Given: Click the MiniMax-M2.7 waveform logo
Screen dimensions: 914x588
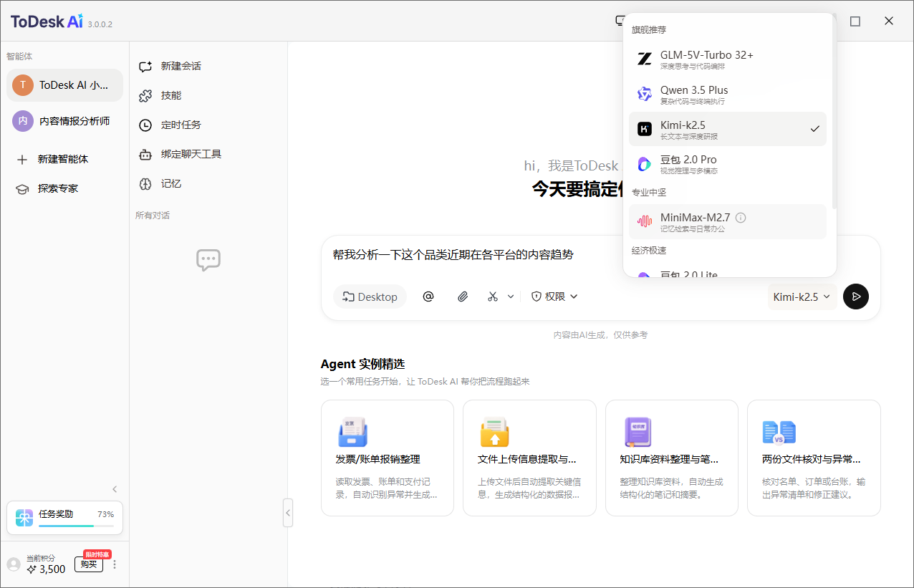Looking at the screenshot, I should (x=645, y=221).
